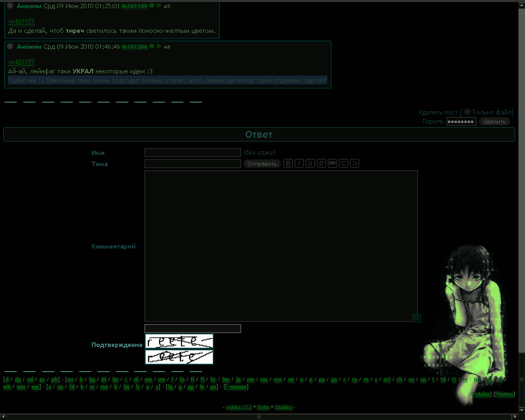Go to the 'bg' board link
The image size is (525, 420).
[92, 379]
